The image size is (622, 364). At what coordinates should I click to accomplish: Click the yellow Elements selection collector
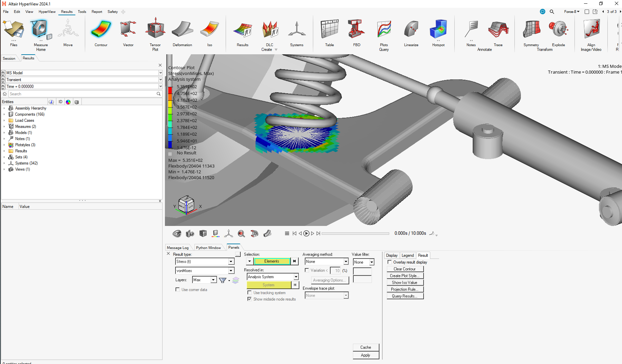(x=272, y=261)
